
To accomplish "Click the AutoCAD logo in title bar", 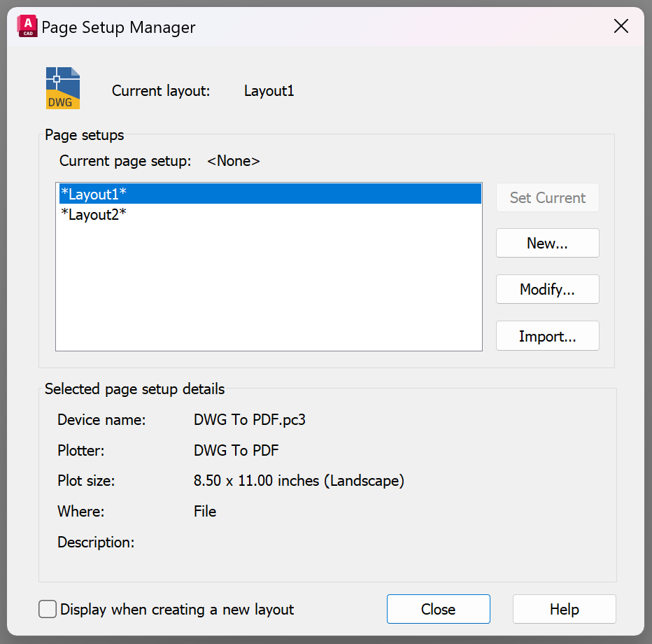I will [27, 27].
